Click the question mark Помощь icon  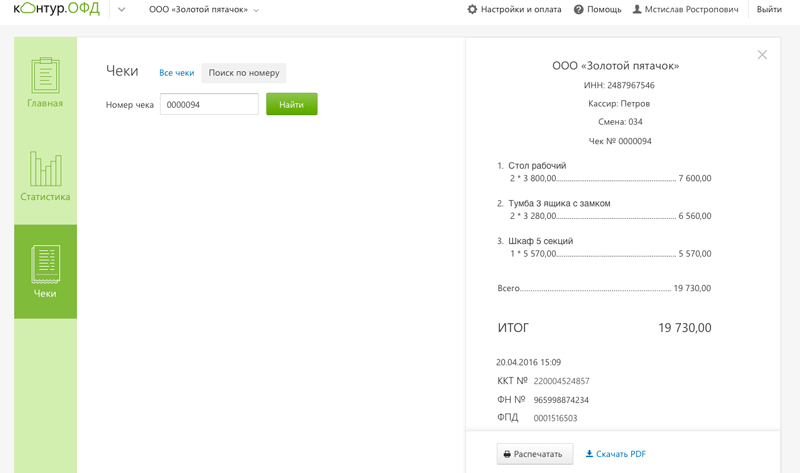(x=579, y=9)
